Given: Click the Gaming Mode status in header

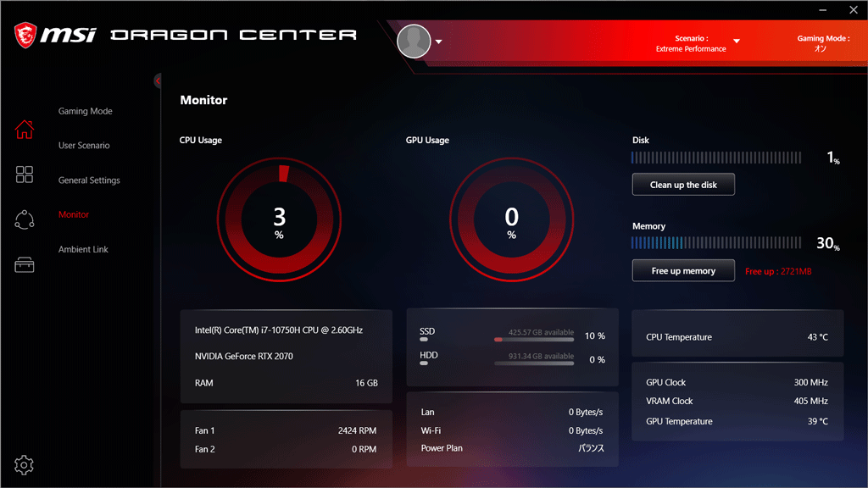Looking at the screenshot, I should 823,43.
